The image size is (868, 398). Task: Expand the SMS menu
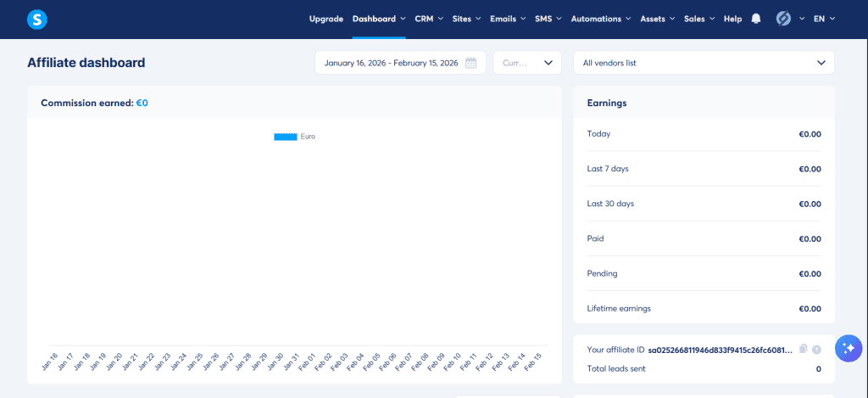tap(548, 19)
